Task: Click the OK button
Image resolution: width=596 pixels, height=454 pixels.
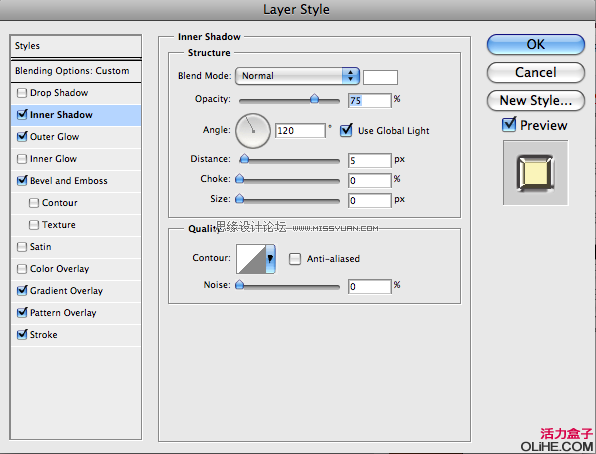Action: pos(536,45)
